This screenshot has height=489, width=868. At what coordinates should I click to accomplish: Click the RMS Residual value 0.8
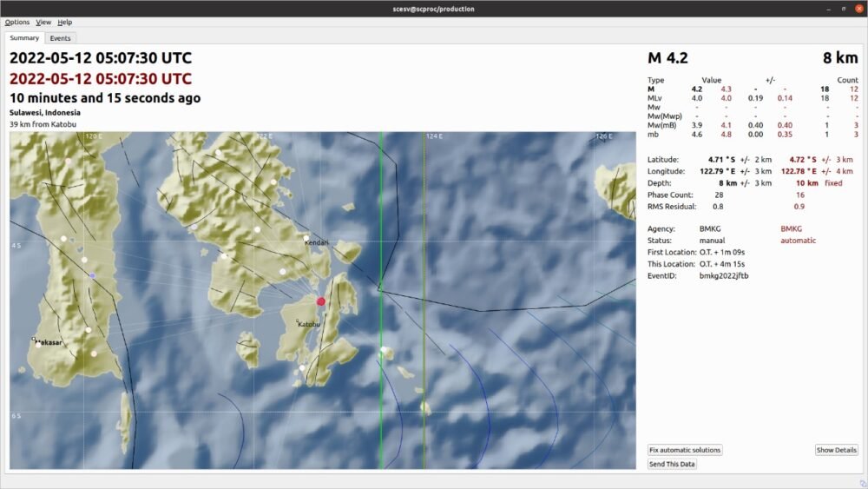tap(718, 207)
